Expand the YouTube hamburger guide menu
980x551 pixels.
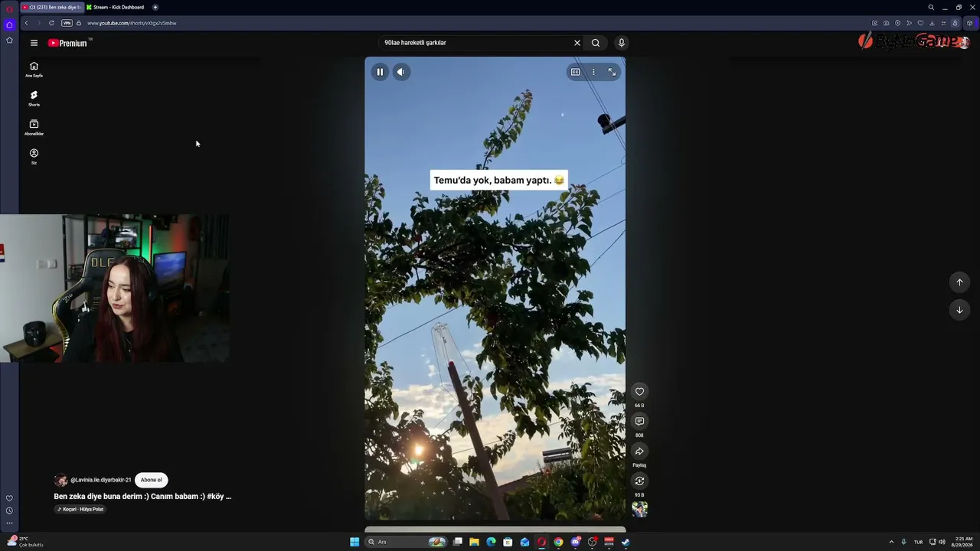point(34,43)
